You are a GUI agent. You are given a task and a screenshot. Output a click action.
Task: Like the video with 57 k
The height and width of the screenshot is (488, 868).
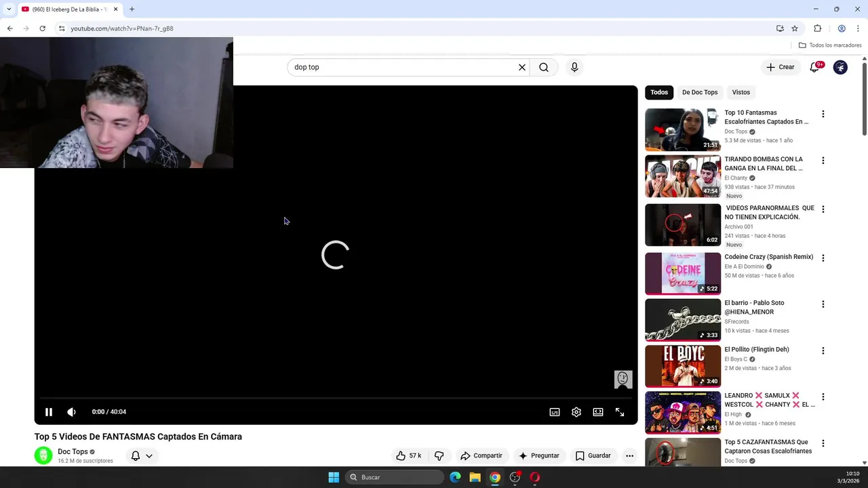point(409,455)
